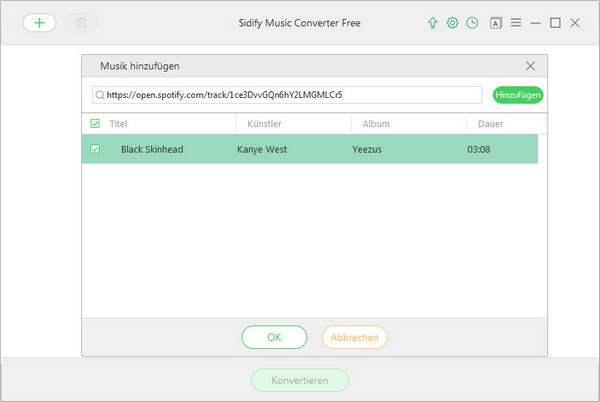Minimize the Sidify window
The width and height of the screenshot is (600, 402).
pos(536,23)
